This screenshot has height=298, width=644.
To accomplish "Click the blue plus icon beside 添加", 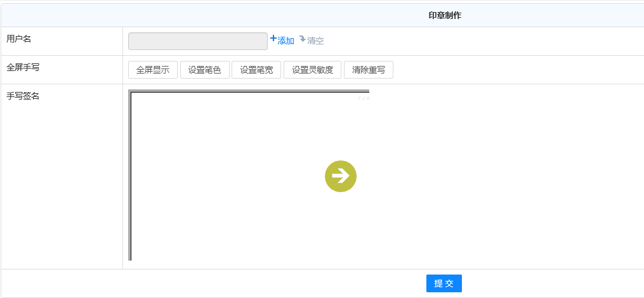I will 273,39.
